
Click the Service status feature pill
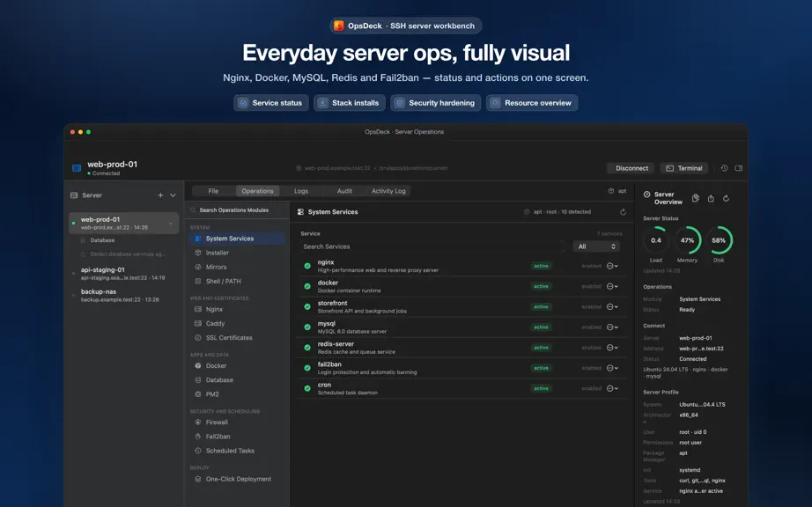271,103
